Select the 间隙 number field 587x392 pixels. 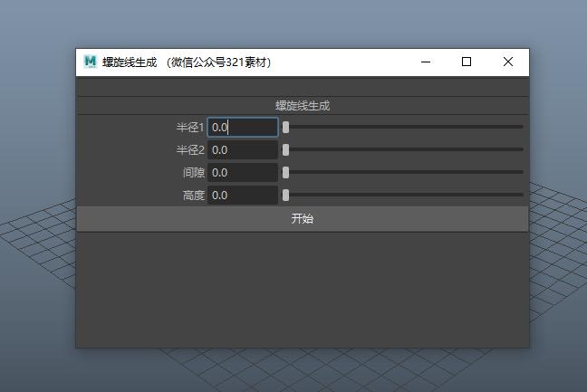pyautogui.click(x=243, y=173)
